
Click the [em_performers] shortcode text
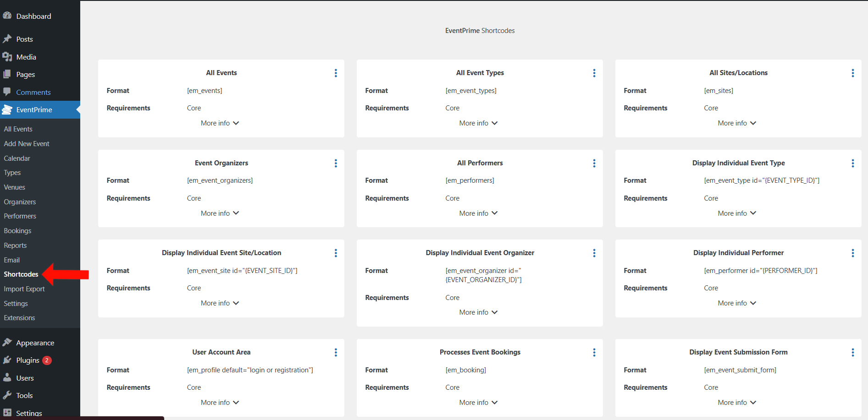(x=470, y=180)
